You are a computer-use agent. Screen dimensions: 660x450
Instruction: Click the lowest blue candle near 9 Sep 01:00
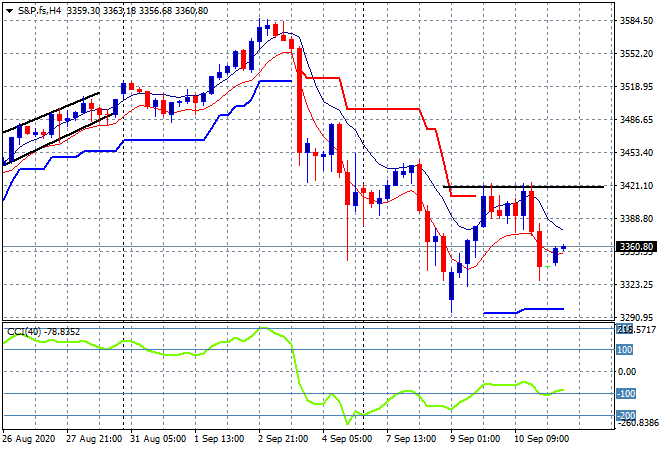(x=452, y=286)
